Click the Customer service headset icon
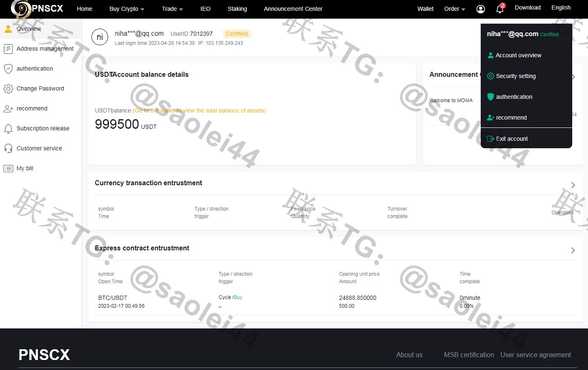588x370 pixels. pos(8,148)
